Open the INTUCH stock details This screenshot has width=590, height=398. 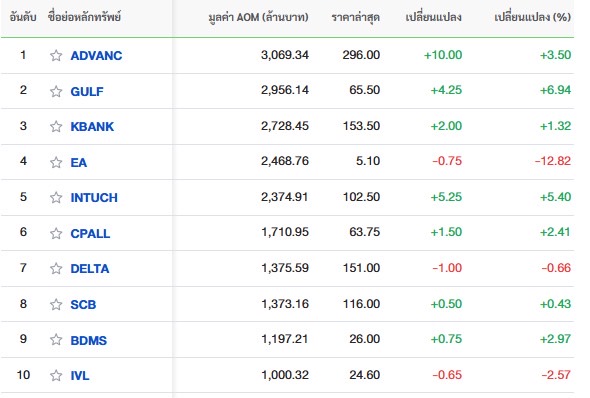(x=94, y=197)
